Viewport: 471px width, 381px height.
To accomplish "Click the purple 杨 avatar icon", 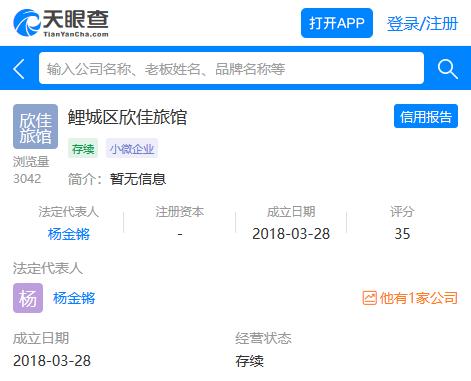I will click(28, 298).
